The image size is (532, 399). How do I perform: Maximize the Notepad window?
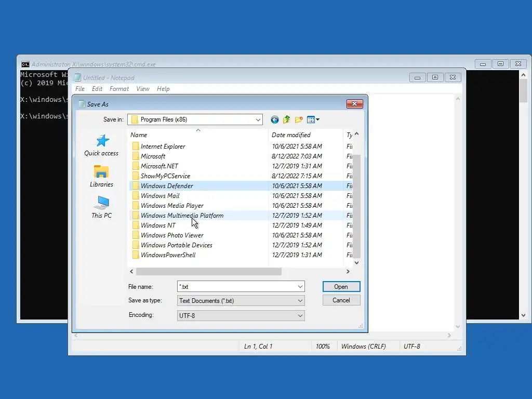[435, 77]
